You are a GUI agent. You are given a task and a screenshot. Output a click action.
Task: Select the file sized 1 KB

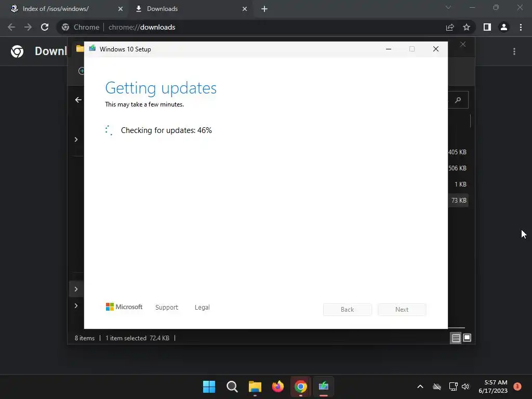click(460, 184)
